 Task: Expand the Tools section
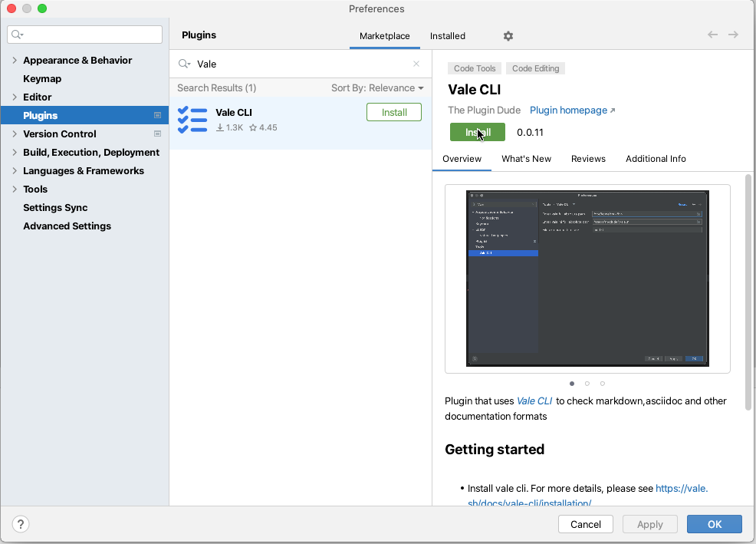click(15, 189)
